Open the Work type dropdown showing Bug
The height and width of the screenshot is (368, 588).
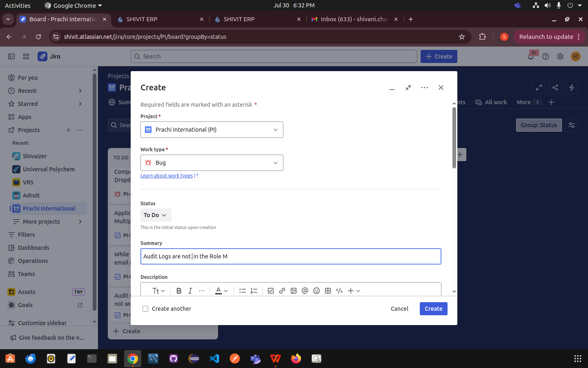[x=212, y=163]
